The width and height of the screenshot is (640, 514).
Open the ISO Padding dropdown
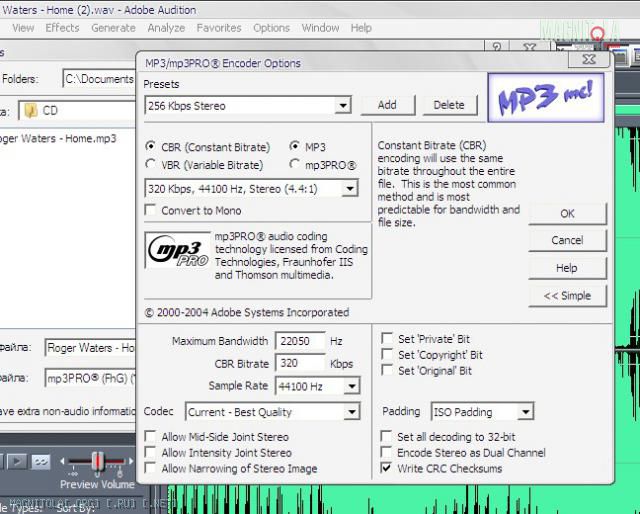[x=525, y=412]
